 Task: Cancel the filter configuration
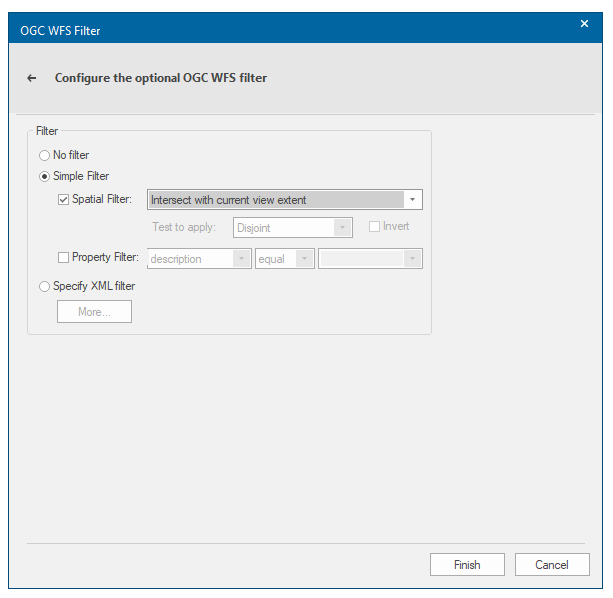click(552, 565)
